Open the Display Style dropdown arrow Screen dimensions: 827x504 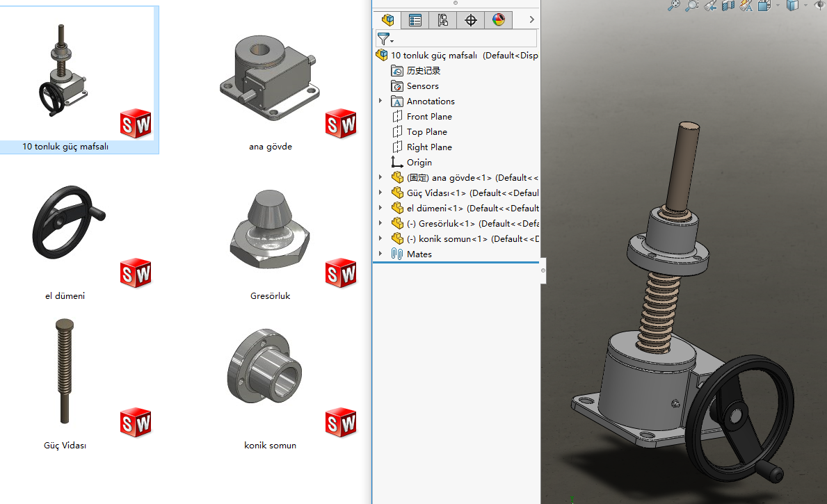pos(805,6)
